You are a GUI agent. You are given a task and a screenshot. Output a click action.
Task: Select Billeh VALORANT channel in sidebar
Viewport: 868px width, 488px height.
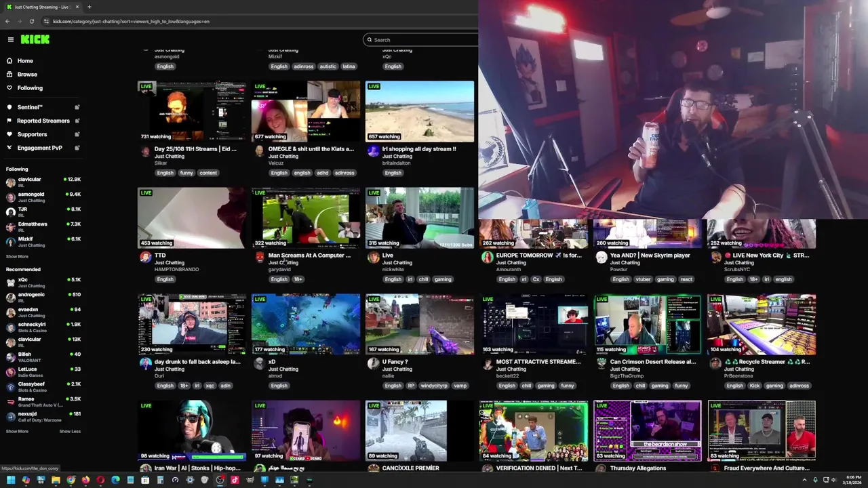click(43, 357)
